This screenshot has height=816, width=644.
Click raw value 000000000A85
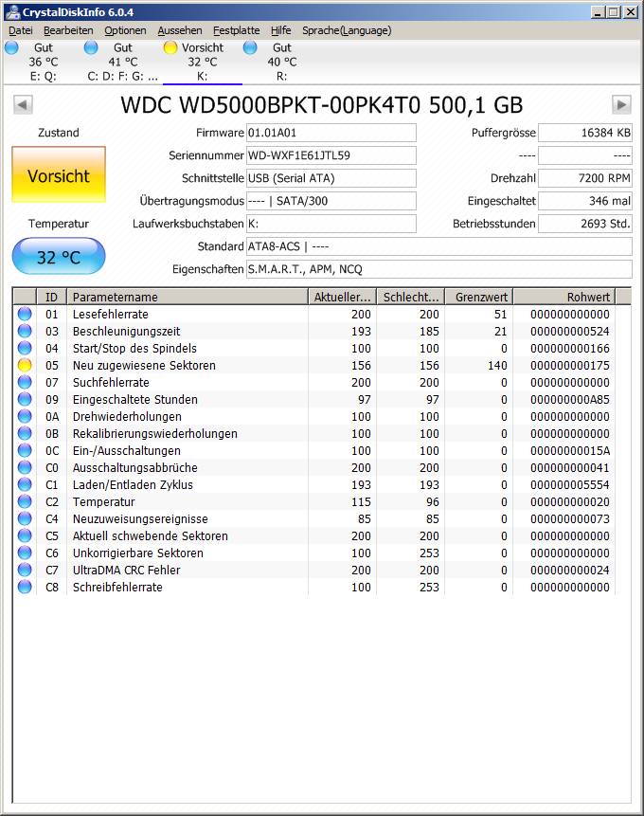[569, 400]
